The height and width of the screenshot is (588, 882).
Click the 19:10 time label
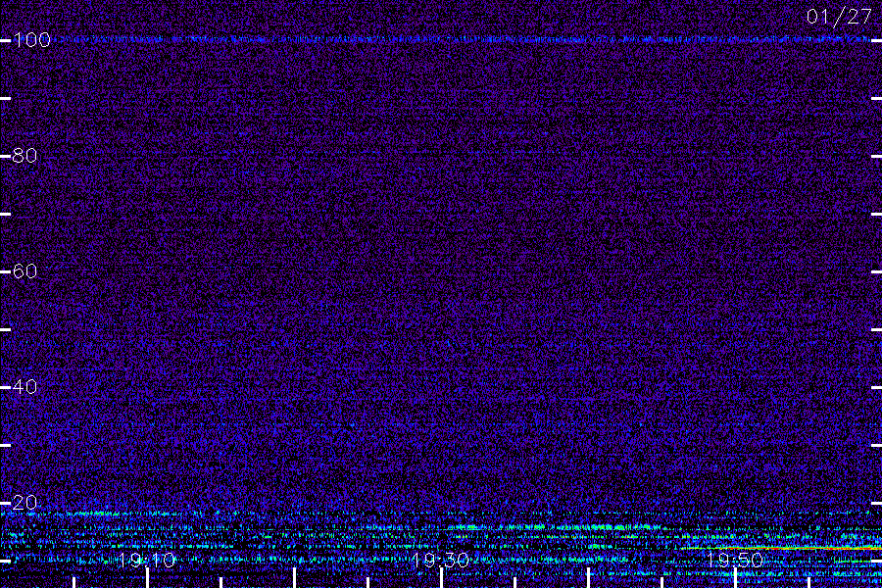point(147,561)
